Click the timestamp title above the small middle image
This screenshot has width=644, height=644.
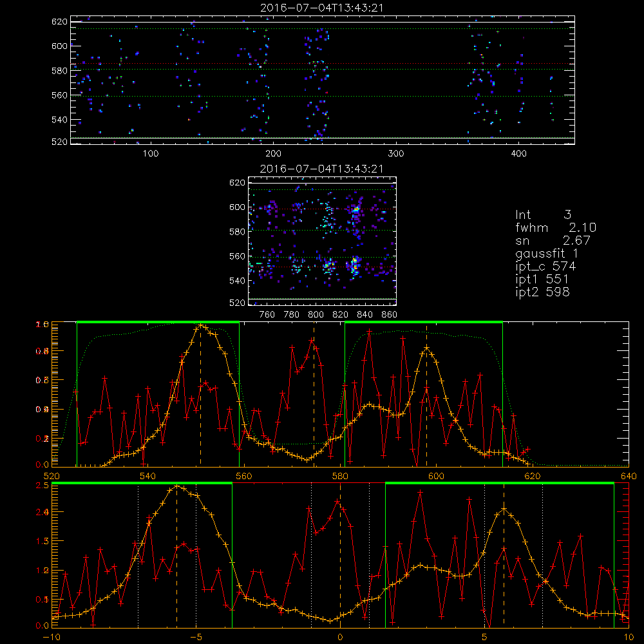click(x=322, y=169)
